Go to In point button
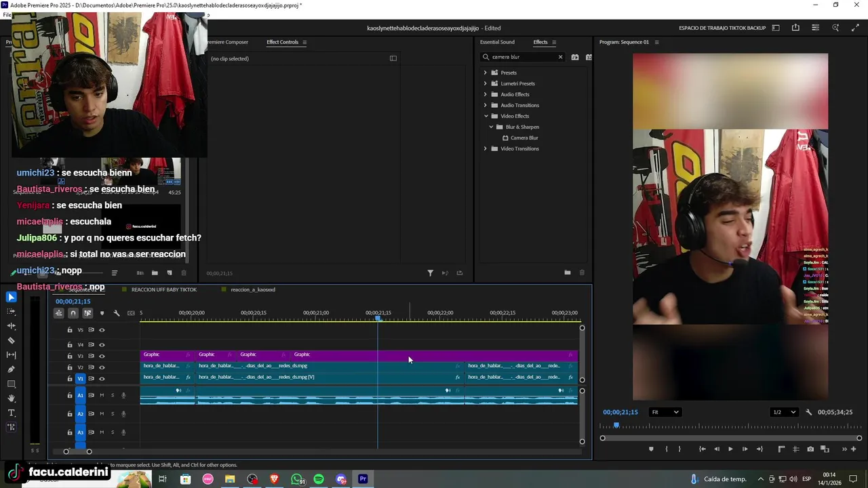 point(703,449)
